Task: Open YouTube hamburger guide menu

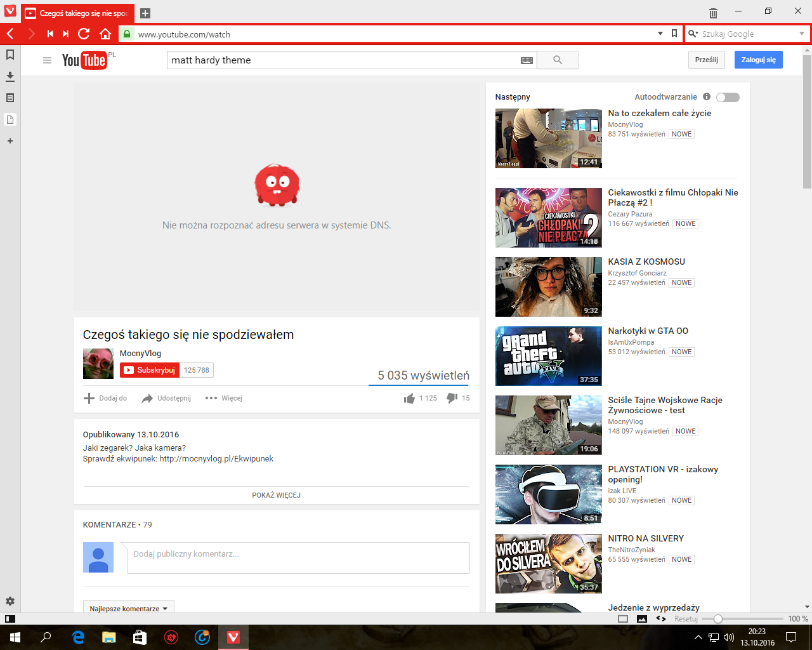Action: (47, 60)
